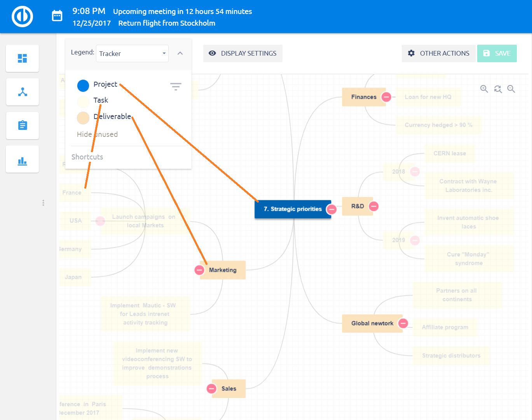Screen dimensions: 532x420
Task: Click Upcoming meeting in 12 hours text
Action: [x=182, y=12]
